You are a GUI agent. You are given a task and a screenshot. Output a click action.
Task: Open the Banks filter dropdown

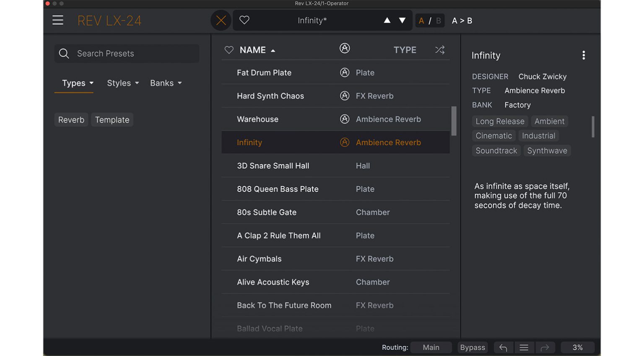166,83
